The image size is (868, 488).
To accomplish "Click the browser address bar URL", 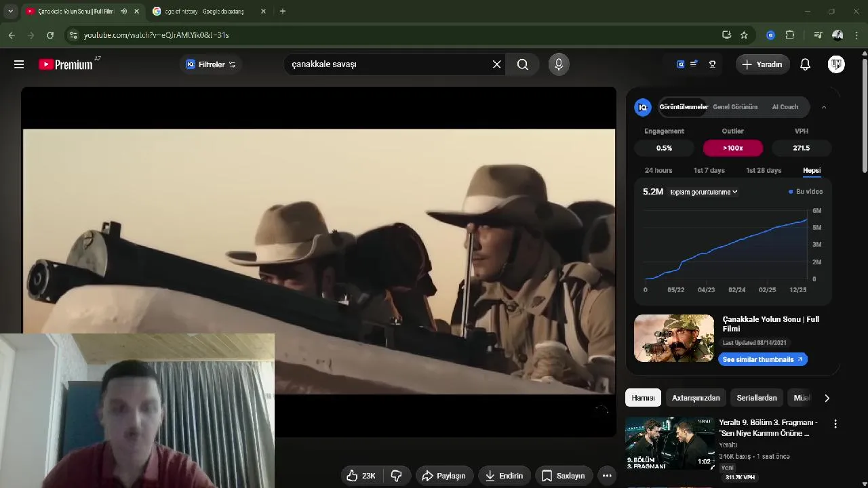I will [x=156, y=35].
